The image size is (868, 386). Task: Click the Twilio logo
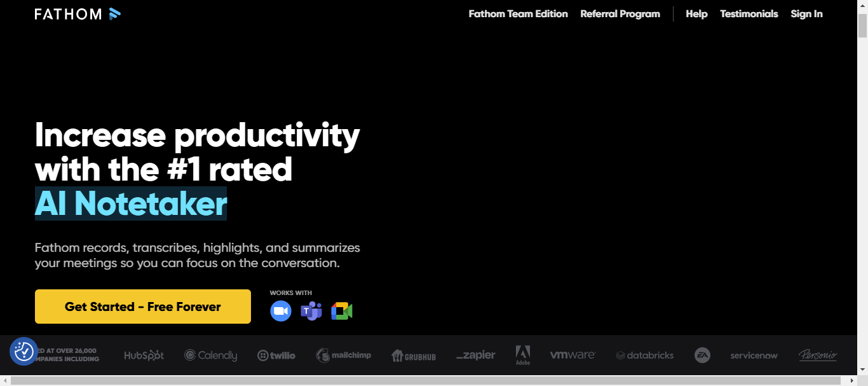(x=276, y=355)
